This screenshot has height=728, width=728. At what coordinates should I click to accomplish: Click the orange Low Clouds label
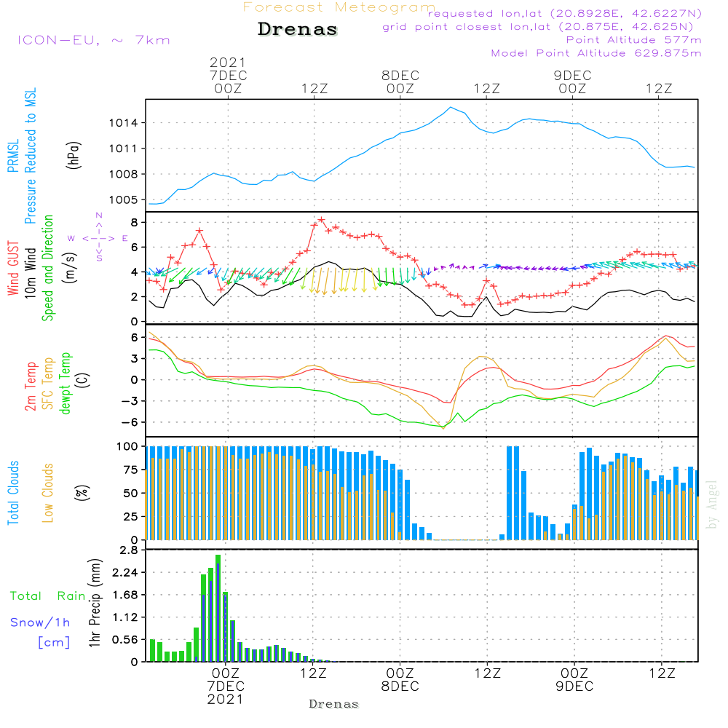click(48, 492)
